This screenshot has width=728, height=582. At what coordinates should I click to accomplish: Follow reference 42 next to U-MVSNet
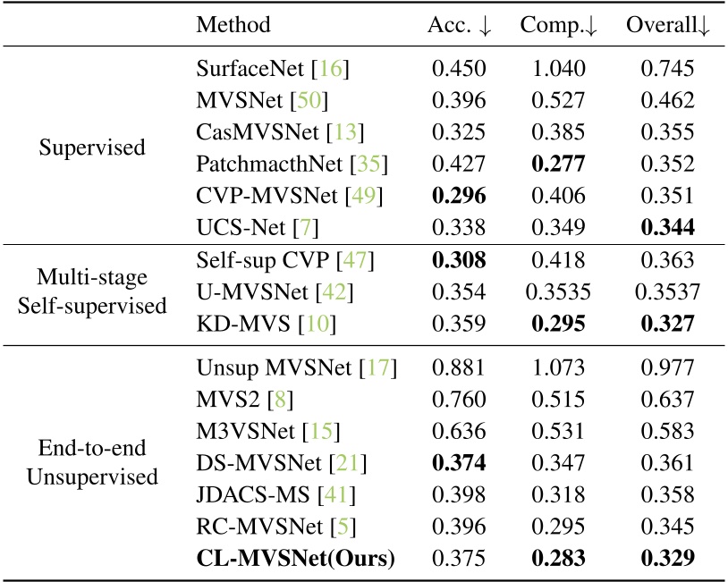(334, 292)
